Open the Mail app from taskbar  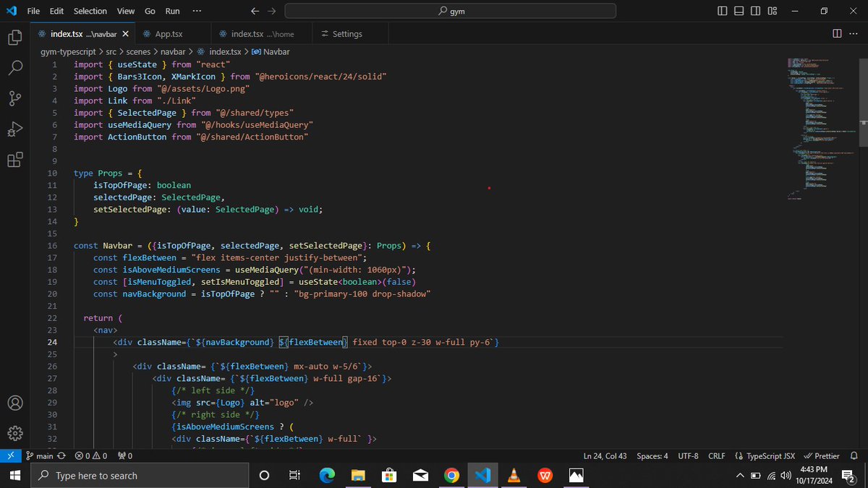pyautogui.click(x=420, y=476)
